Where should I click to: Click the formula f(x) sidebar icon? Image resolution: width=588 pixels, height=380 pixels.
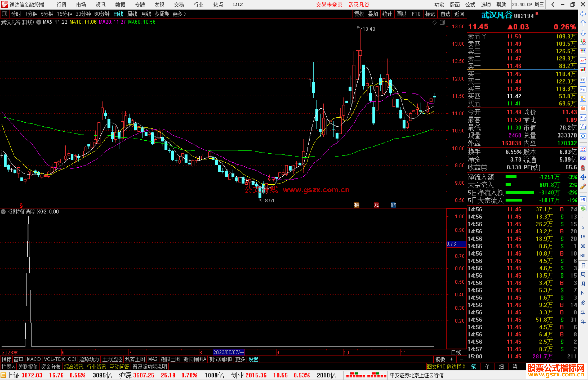point(583,127)
